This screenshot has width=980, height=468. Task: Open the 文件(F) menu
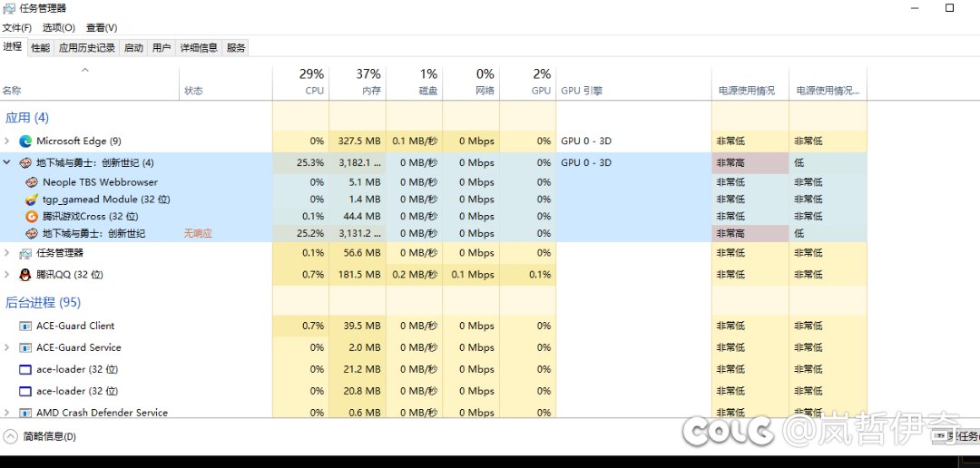point(16,28)
